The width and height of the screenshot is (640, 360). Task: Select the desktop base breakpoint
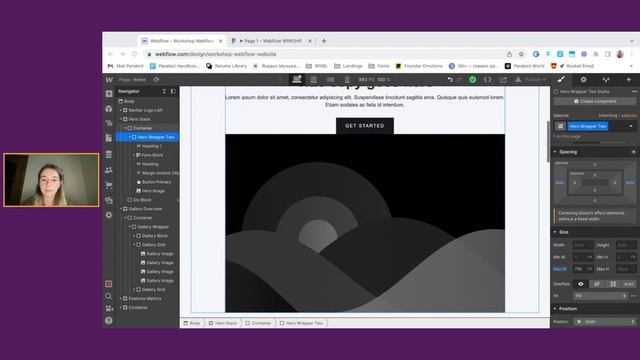(x=297, y=79)
